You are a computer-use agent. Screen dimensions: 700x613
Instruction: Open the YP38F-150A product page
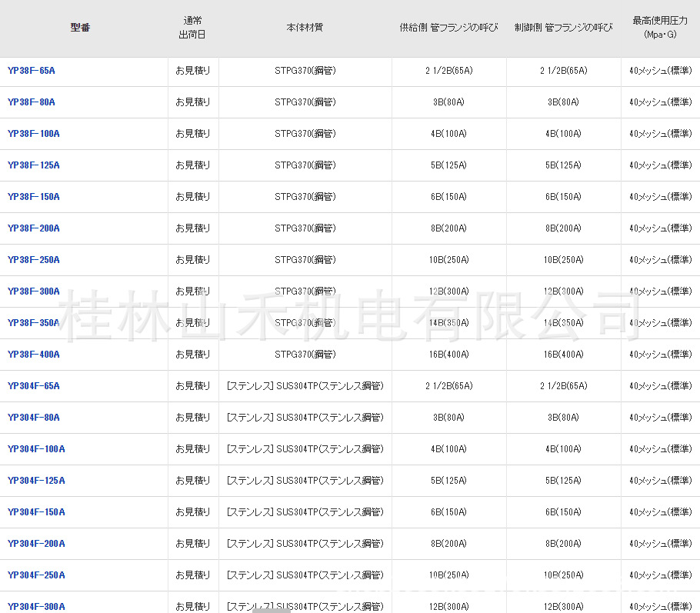pos(34,197)
